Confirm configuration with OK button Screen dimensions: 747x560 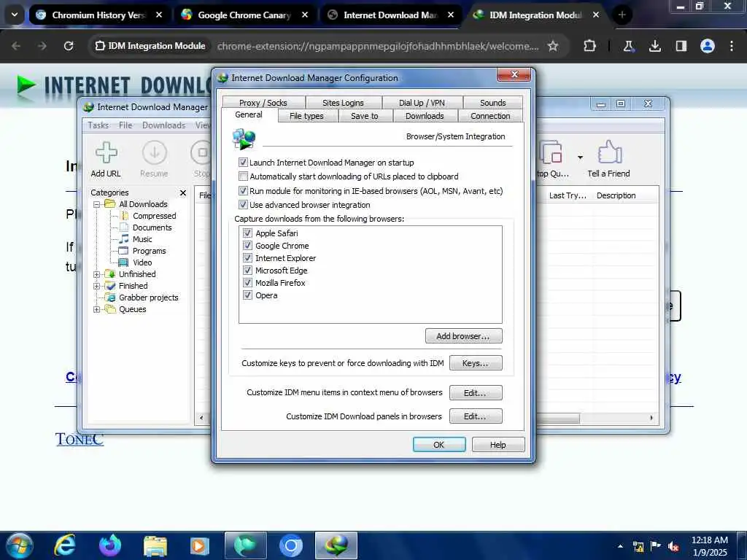pyautogui.click(x=438, y=444)
